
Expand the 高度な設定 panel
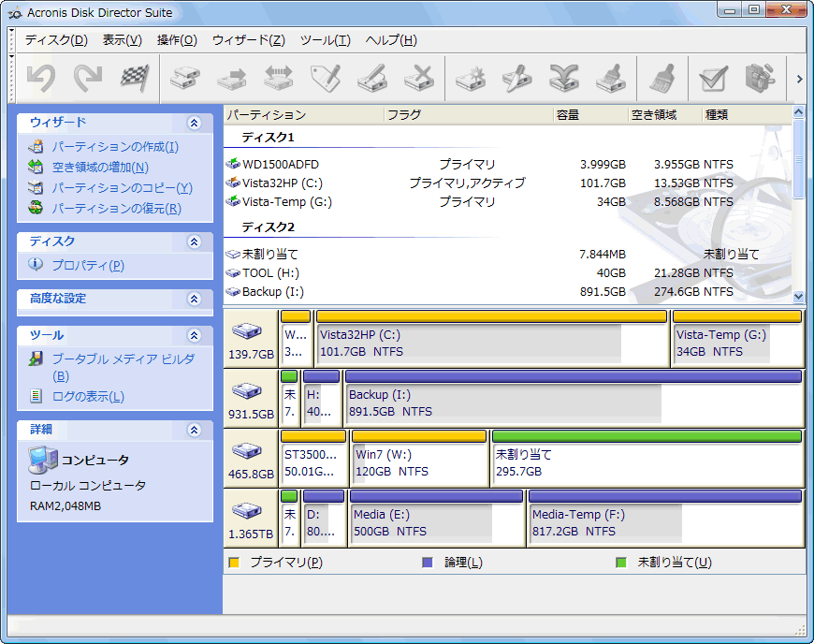[x=195, y=300]
